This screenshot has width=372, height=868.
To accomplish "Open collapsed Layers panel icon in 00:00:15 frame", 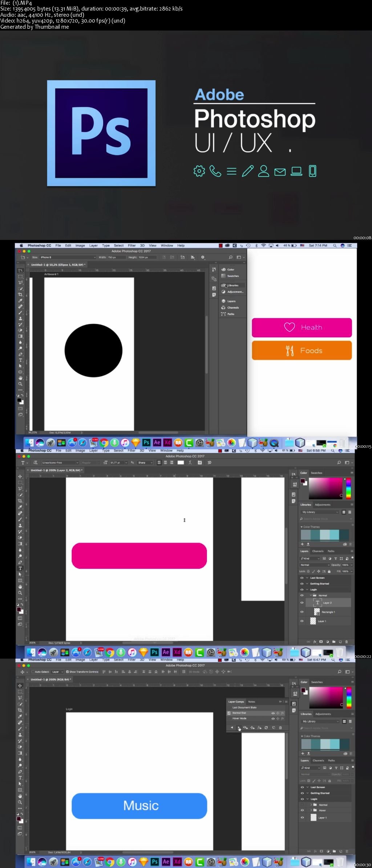I will [223, 301].
